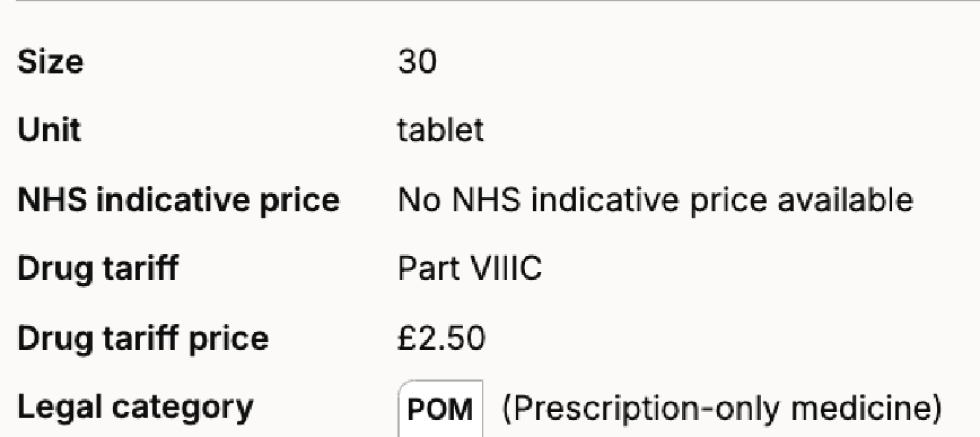Viewport: 980px width, 437px height.
Task: Click the bold Unit label
Action: point(49,131)
